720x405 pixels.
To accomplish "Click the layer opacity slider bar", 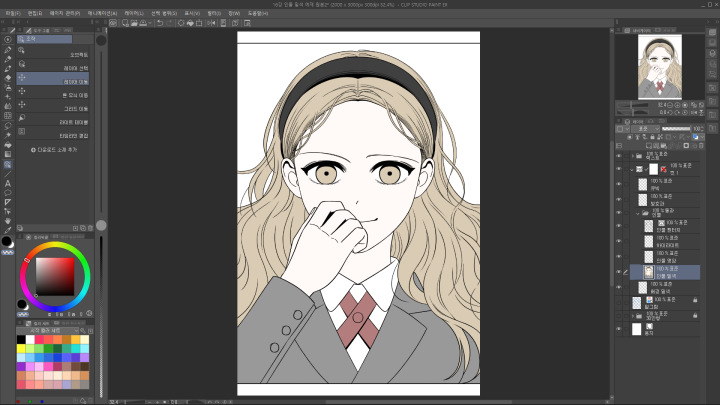I will (676, 129).
